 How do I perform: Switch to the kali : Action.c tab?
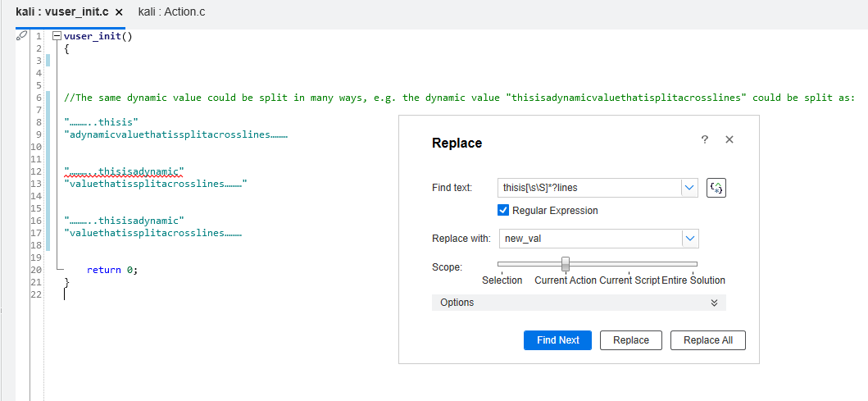[171, 11]
